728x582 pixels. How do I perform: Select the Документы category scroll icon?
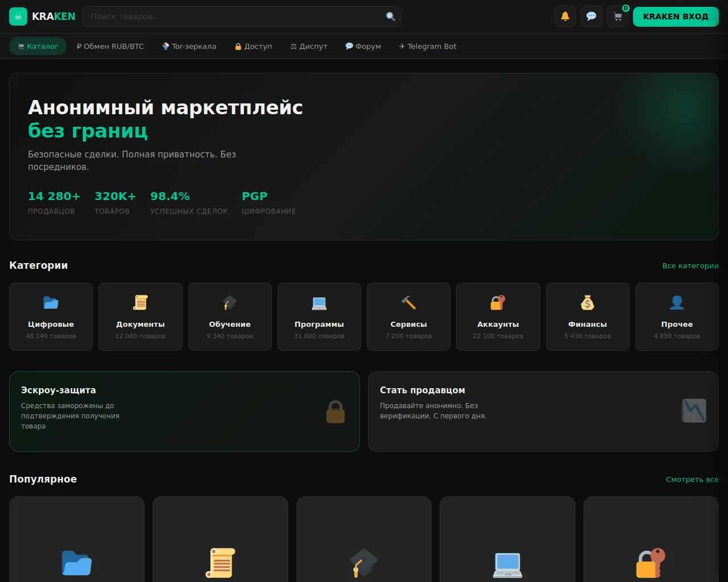click(x=140, y=302)
